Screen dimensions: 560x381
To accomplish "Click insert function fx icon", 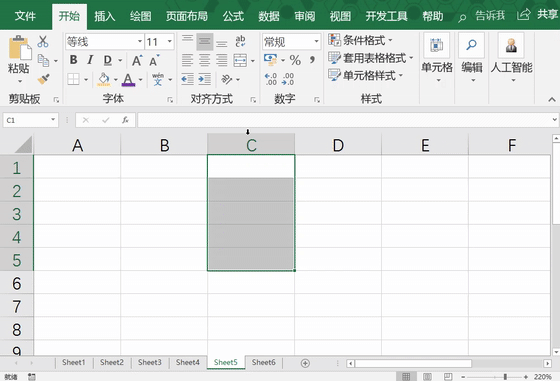I will point(125,120).
